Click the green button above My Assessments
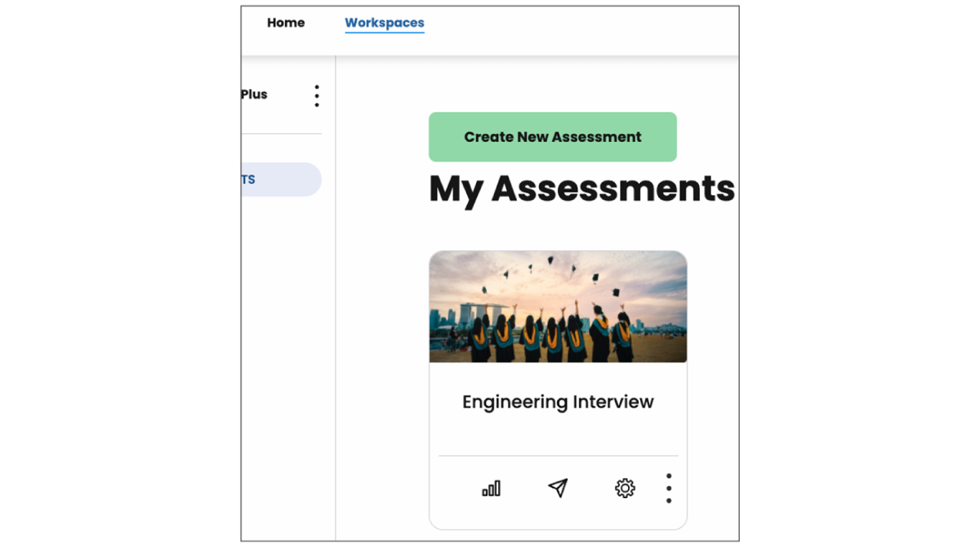The image size is (980, 551). (x=553, y=137)
